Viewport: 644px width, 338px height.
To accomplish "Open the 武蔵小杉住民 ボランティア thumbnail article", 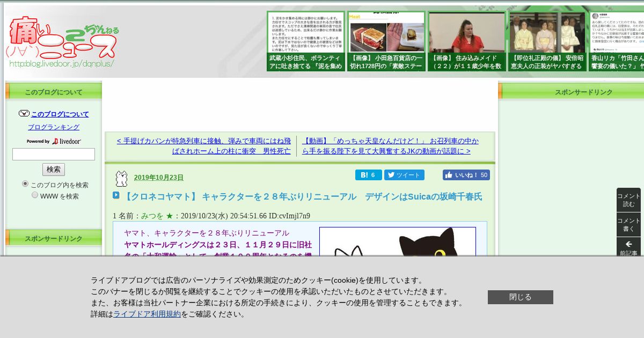I will [x=306, y=41].
